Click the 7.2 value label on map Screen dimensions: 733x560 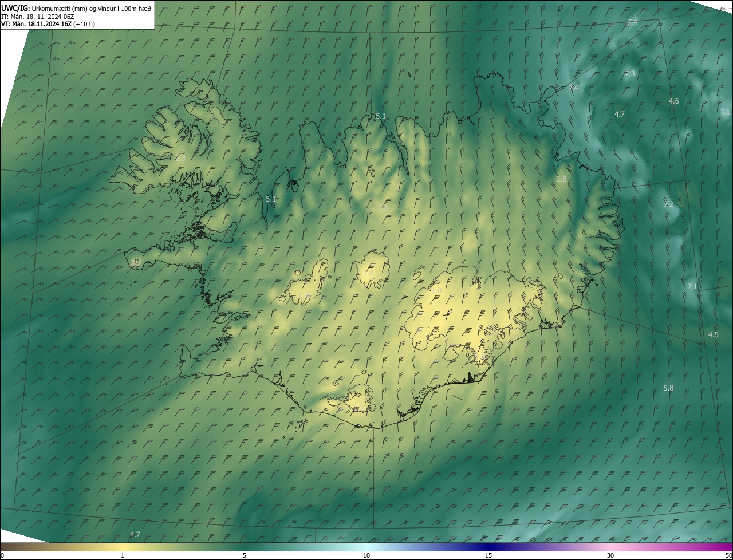(x=668, y=204)
